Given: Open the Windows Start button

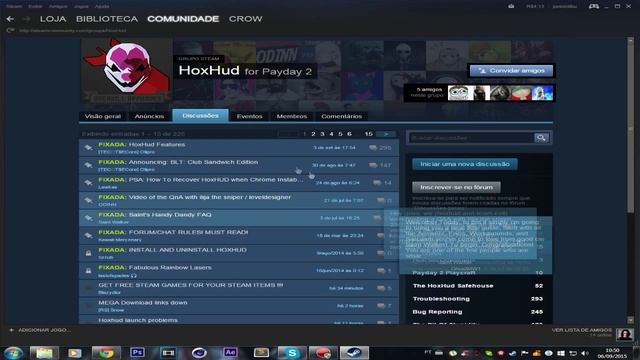Looking at the screenshot, I should [13, 353].
